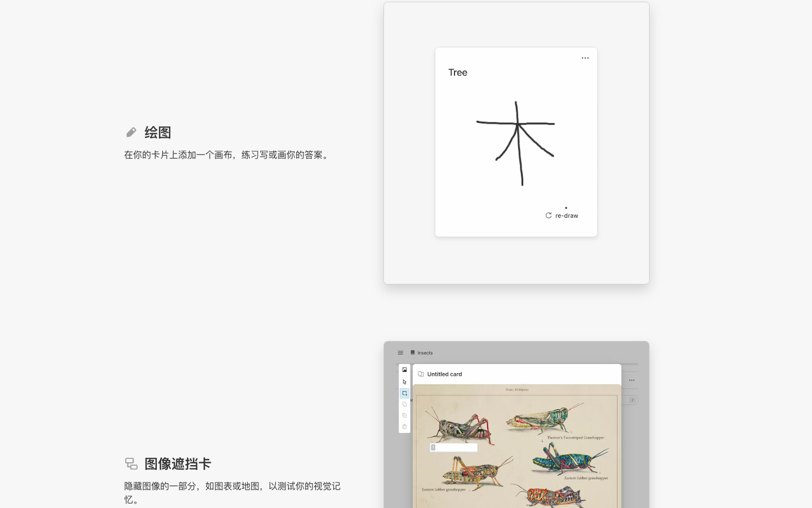Open the Insects deck label
This screenshot has width=812, height=508.
pyautogui.click(x=425, y=353)
